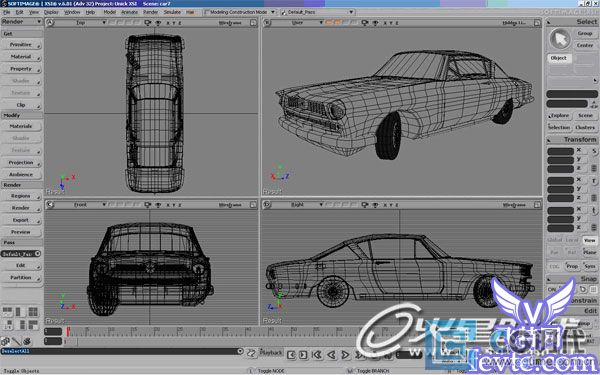
Task: Maximize the Front viewport using corner icon
Action: [x=253, y=205]
